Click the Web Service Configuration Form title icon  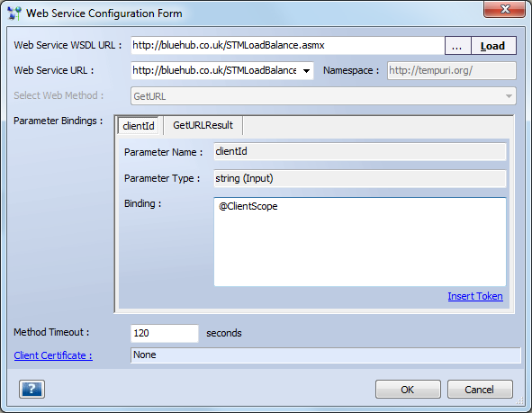[x=14, y=13]
